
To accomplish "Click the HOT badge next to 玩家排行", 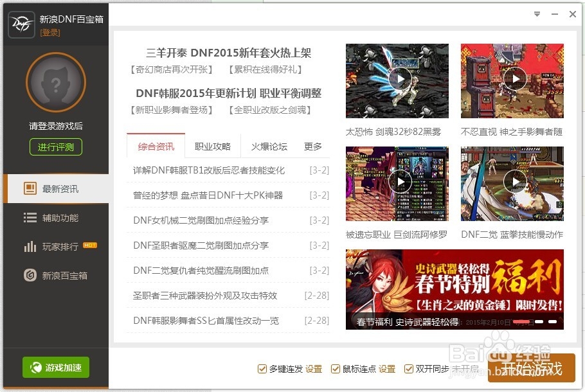I will tap(90, 245).
